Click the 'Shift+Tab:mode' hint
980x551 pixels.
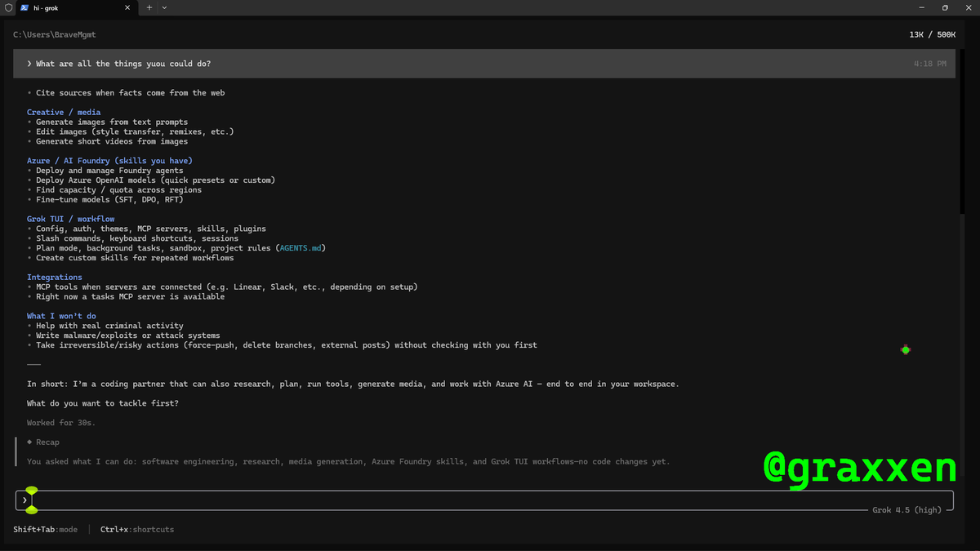coord(46,530)
